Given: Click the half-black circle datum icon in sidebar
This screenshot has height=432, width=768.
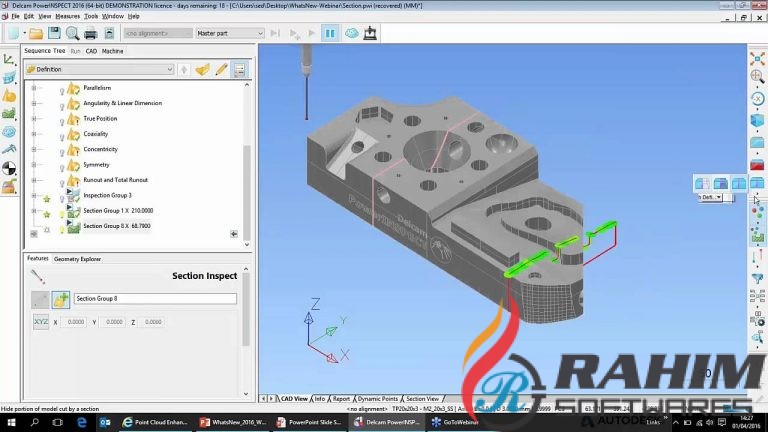Looking at the screenshot, I should coord(9,168).
